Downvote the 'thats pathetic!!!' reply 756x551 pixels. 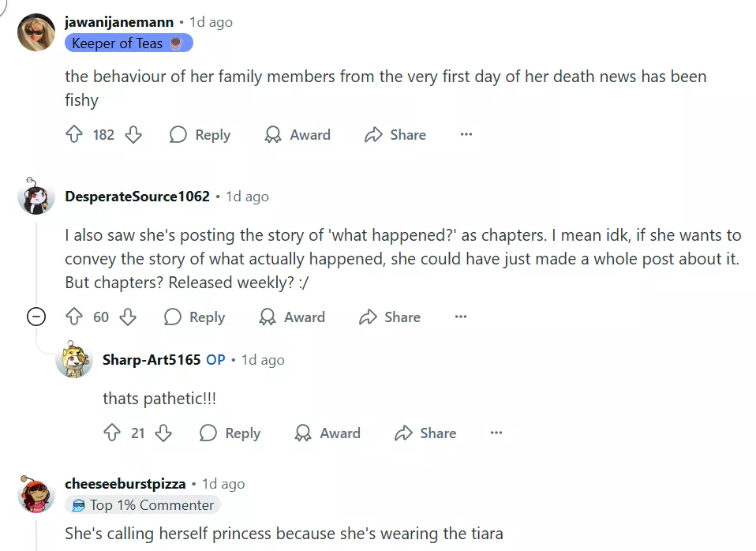tap(163, 433)
